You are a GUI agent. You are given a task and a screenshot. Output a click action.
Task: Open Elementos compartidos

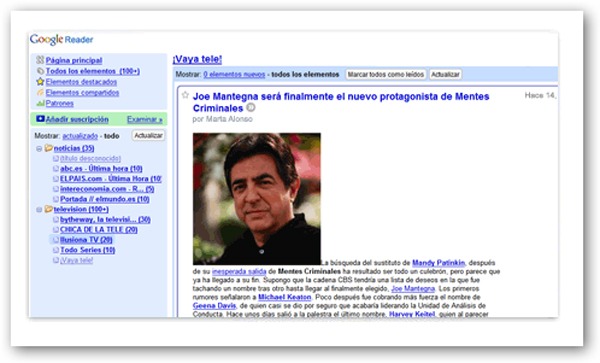coord(82,93)
